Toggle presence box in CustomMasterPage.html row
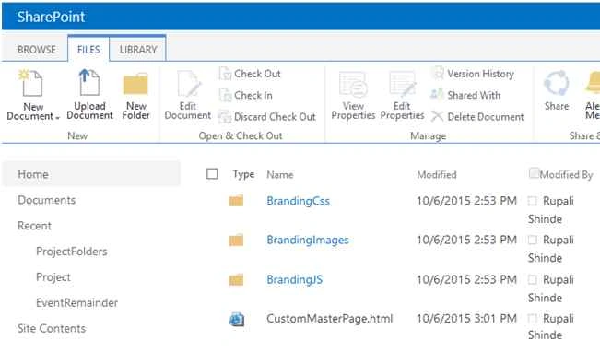600x364 pixels. 533,318
